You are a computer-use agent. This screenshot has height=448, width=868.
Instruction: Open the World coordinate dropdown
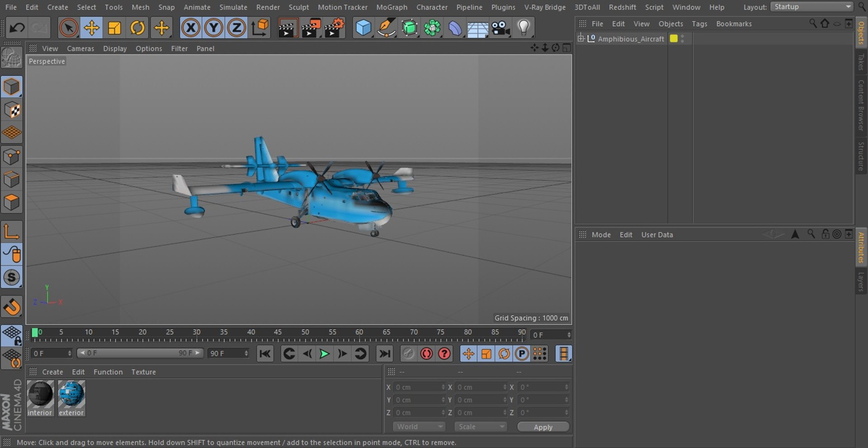tap(419, 427)
